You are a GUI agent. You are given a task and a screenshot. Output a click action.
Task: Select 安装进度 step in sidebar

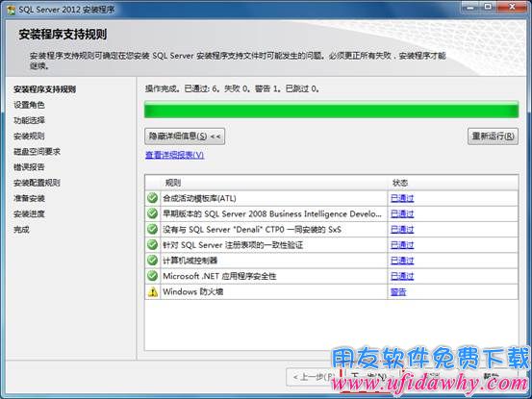pyautogui.click(x=29, y=213)
